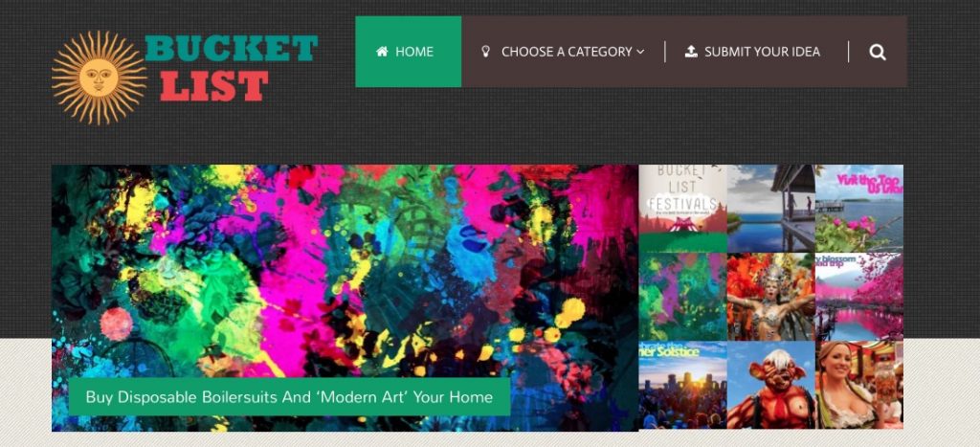This screenshot has width=980, height=447.
Task: Open the Summer Solstice Stonehenge thumbnail
Action: click(x=682, y=385)
